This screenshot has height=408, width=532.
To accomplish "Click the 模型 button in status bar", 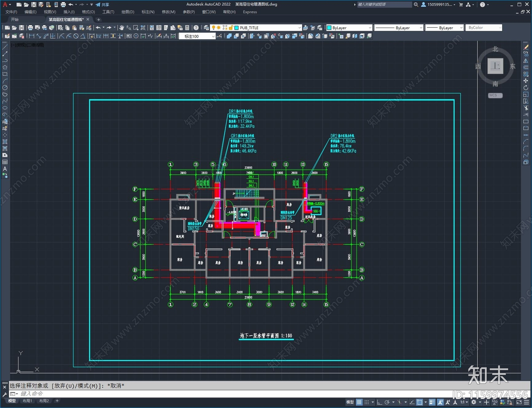I will [350, 402].
